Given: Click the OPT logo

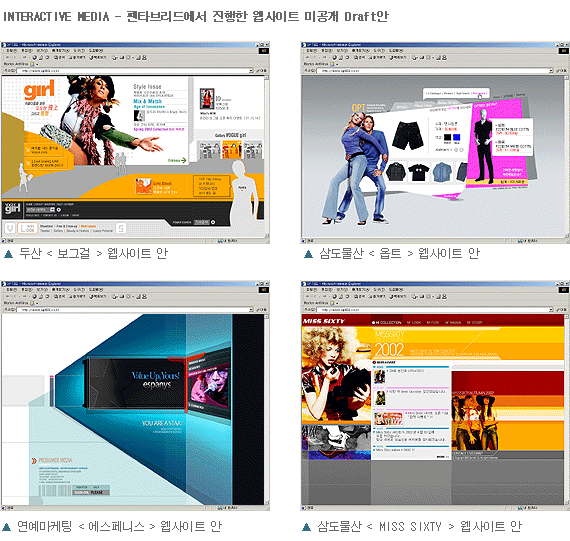Looking at the screenshot, I should (x=358, y=108).
